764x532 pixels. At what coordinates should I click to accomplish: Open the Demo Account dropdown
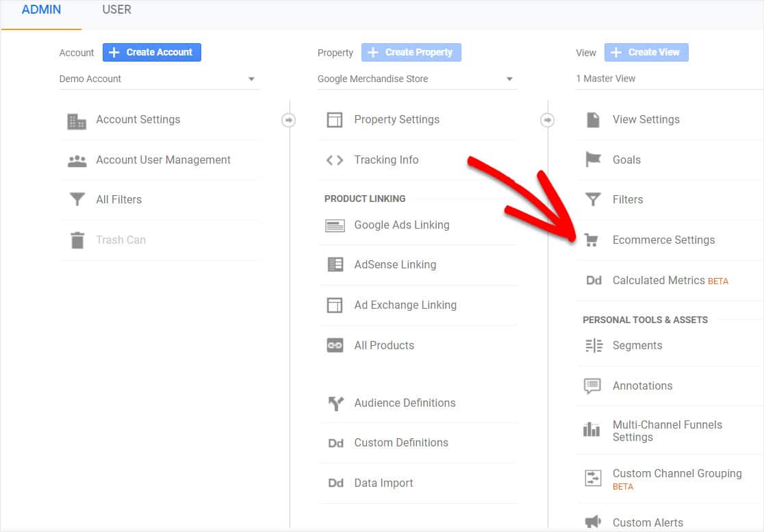[x=159, y=79]
